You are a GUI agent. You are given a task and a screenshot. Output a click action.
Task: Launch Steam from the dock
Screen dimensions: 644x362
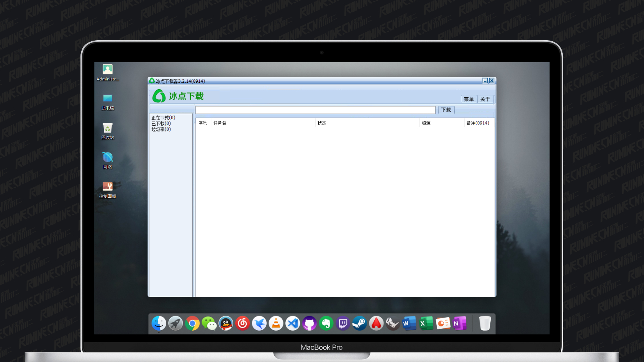pos(359,323)
